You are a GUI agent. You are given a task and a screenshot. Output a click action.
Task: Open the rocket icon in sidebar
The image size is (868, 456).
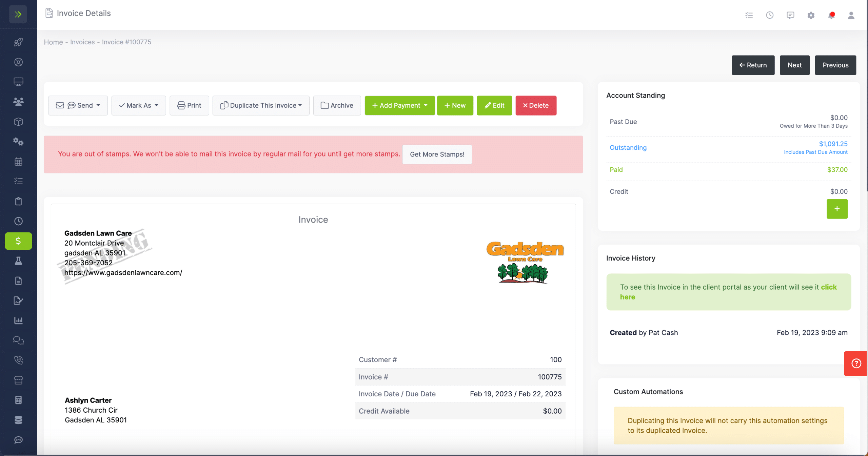click(18, 42)
